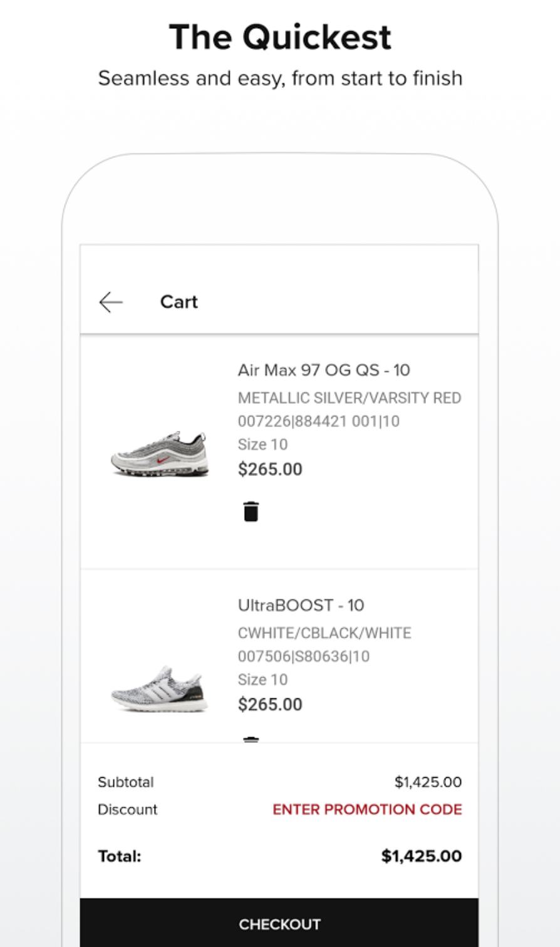
Task: Click the Air Max Size 10 label
Action: 262,445
